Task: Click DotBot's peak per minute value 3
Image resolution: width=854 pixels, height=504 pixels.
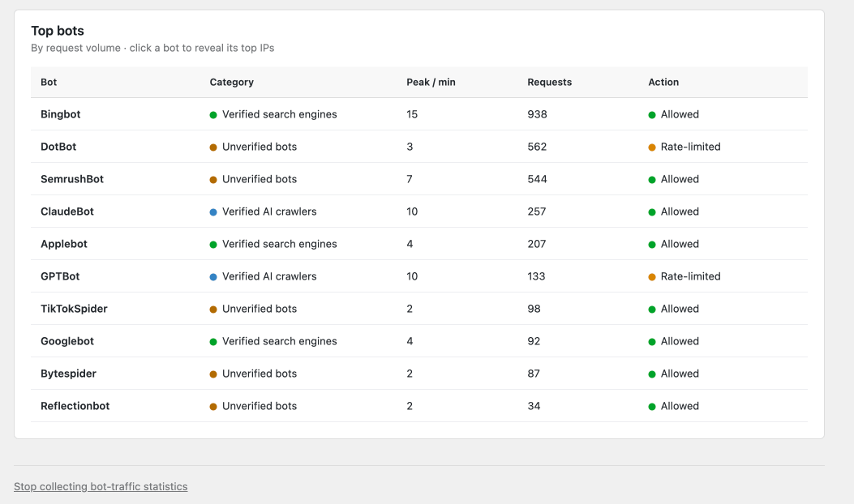Action: [x=410, y=147]
